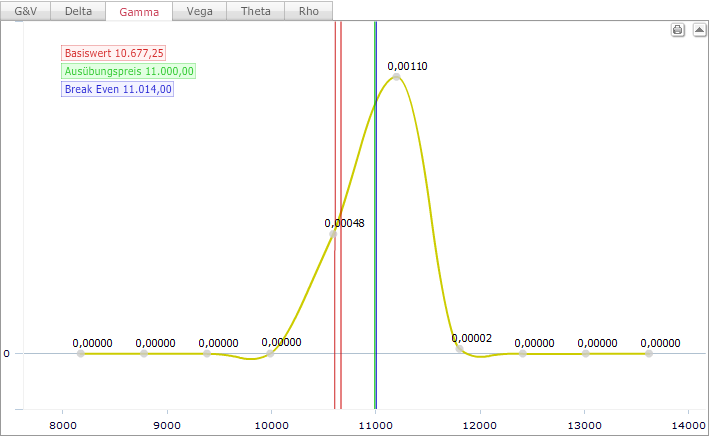This screenshot has height=436, width=709.
Task: Select the data point labeled 0,00048
Action: 333,233
